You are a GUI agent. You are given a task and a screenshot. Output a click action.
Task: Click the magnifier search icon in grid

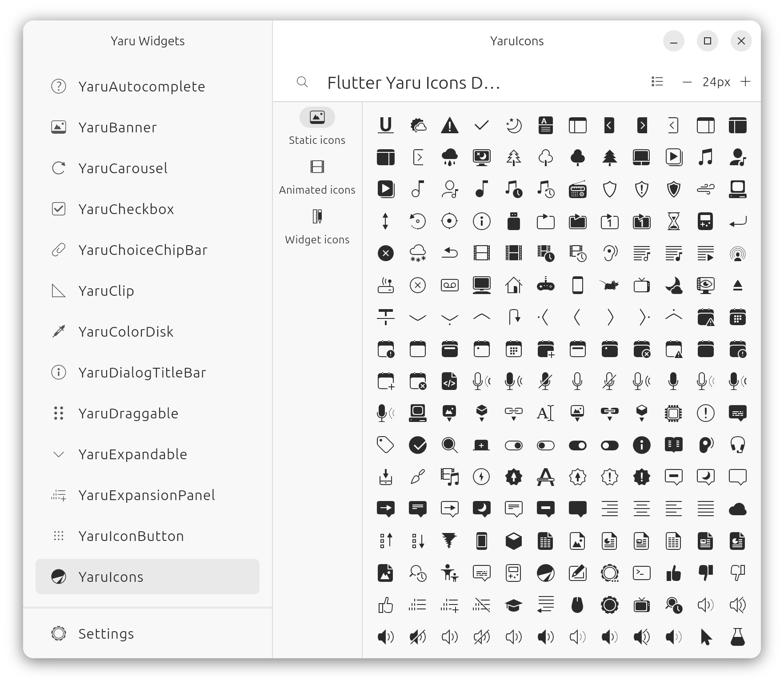(450, 445)
